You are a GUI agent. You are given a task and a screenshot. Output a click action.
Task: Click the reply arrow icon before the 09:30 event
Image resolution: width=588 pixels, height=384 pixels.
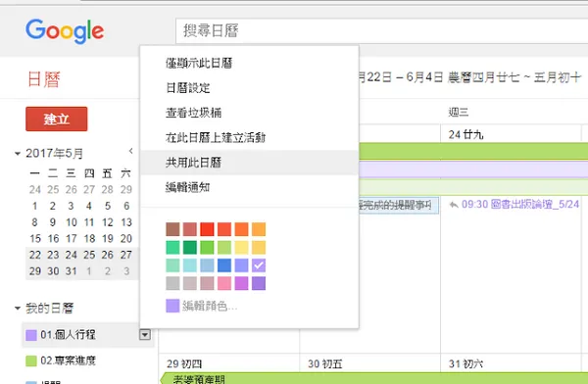coord(454,205)
